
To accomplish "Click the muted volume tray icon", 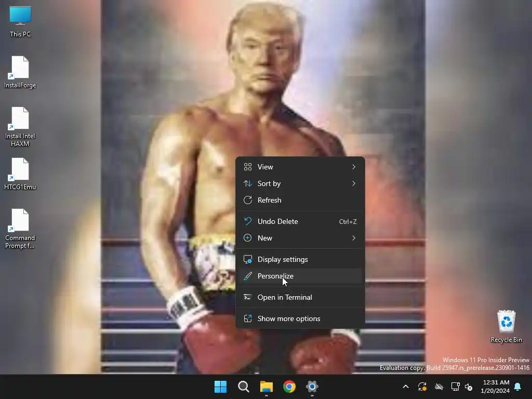I will click(x=469, y=387).
